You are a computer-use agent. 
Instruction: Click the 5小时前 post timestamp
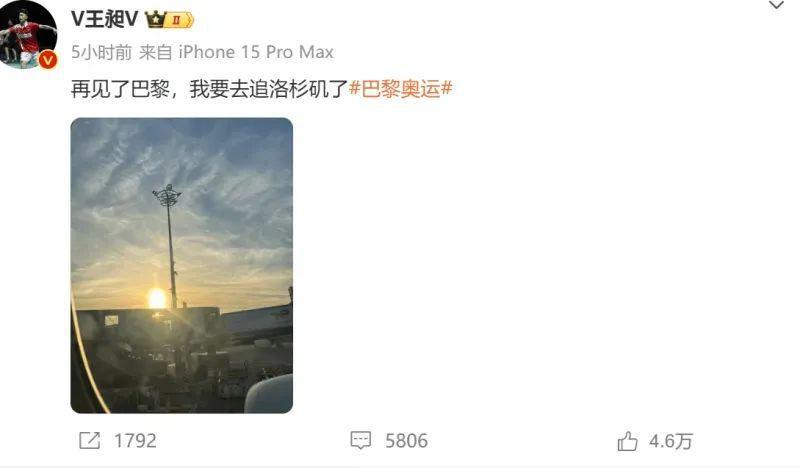[102, 52]
